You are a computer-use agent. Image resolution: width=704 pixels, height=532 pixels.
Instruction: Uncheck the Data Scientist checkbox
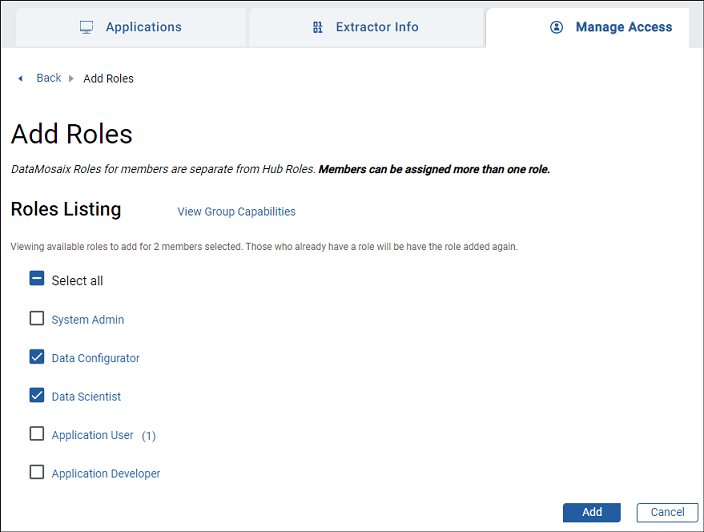tap(37, 396)
